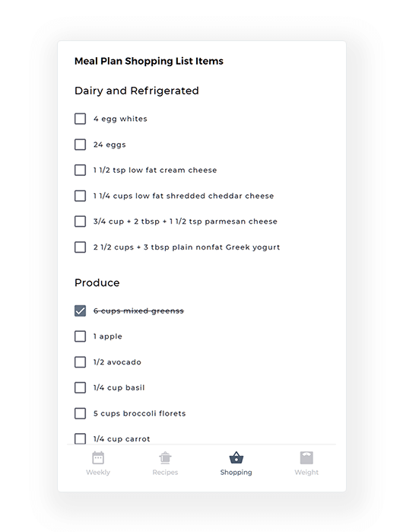Open the Recipes pot icon
Image resolution: width=403 pixels, height=532 pixels.
[x=165, y=457]
